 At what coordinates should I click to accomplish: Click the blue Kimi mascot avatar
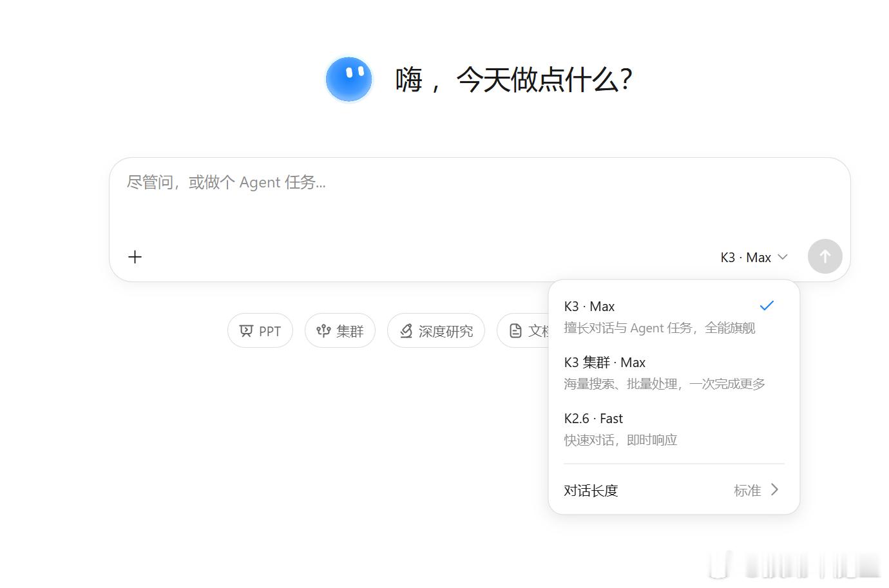(349, 79)
